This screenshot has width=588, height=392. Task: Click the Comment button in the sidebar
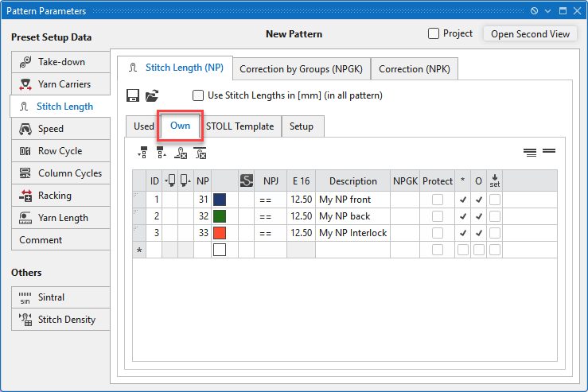tap(60, 240)
